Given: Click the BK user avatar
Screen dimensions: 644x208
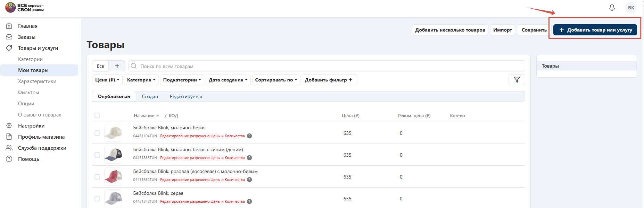Looking at the screenshot, I should (631, 8).
